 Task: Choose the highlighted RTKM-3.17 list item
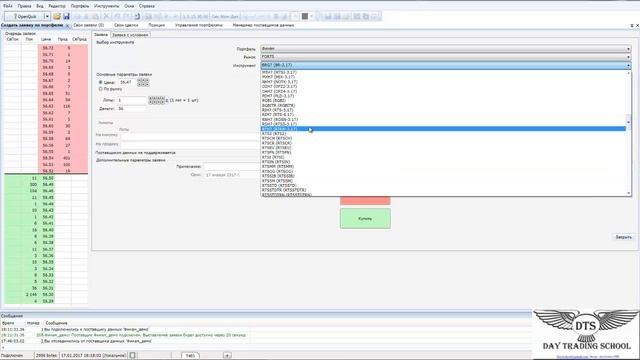[x=443, y=129]
